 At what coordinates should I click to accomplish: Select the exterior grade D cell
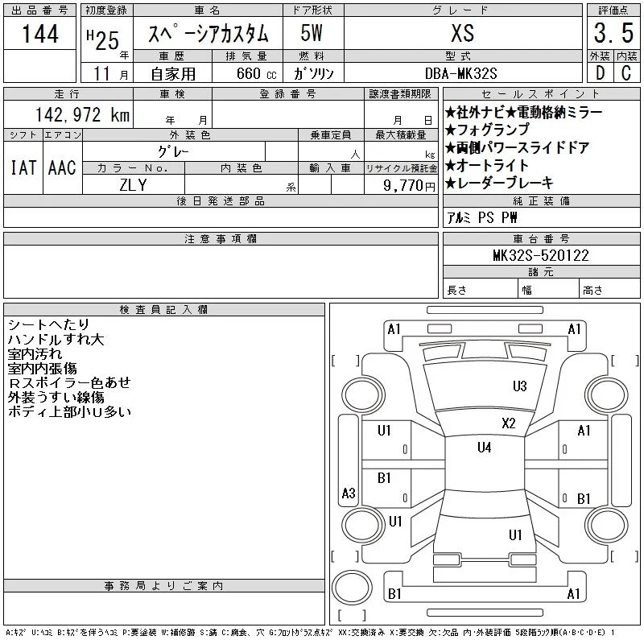click(601, 72)
